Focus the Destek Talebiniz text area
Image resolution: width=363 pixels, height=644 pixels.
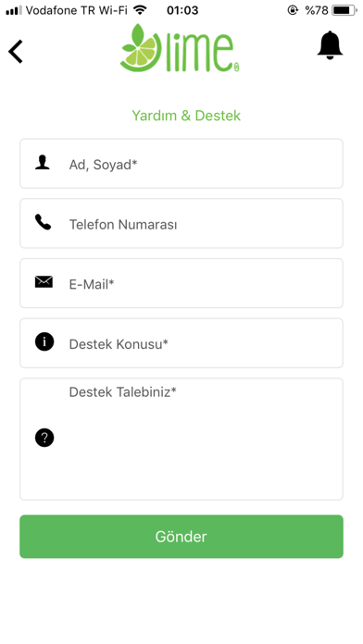181,440
